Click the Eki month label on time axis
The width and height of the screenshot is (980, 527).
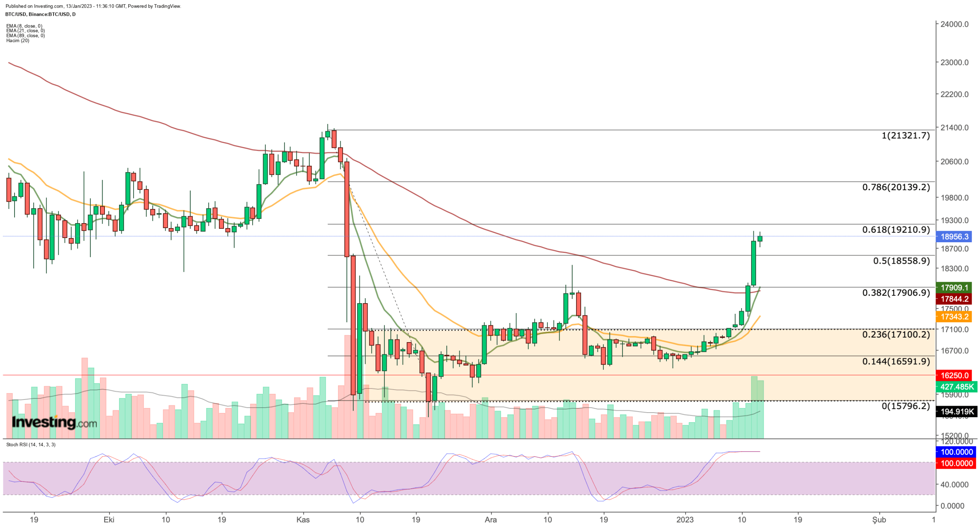pos(109,519)
